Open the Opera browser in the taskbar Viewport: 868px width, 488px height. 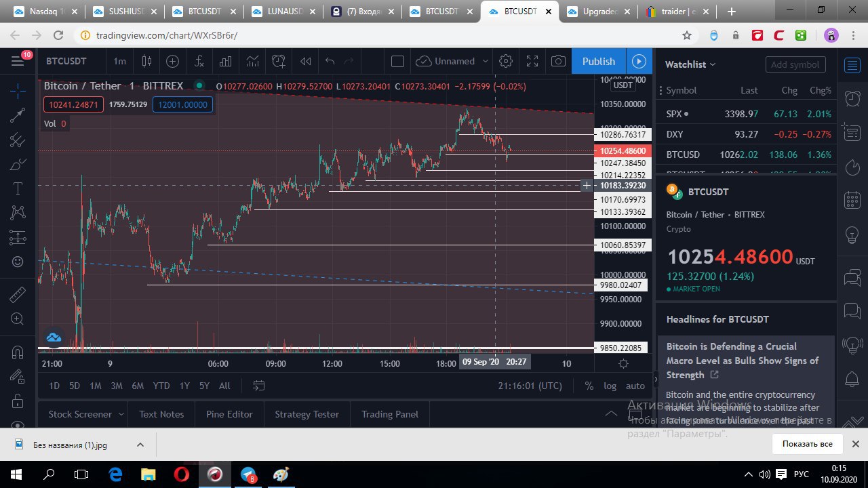pos(181,474)
